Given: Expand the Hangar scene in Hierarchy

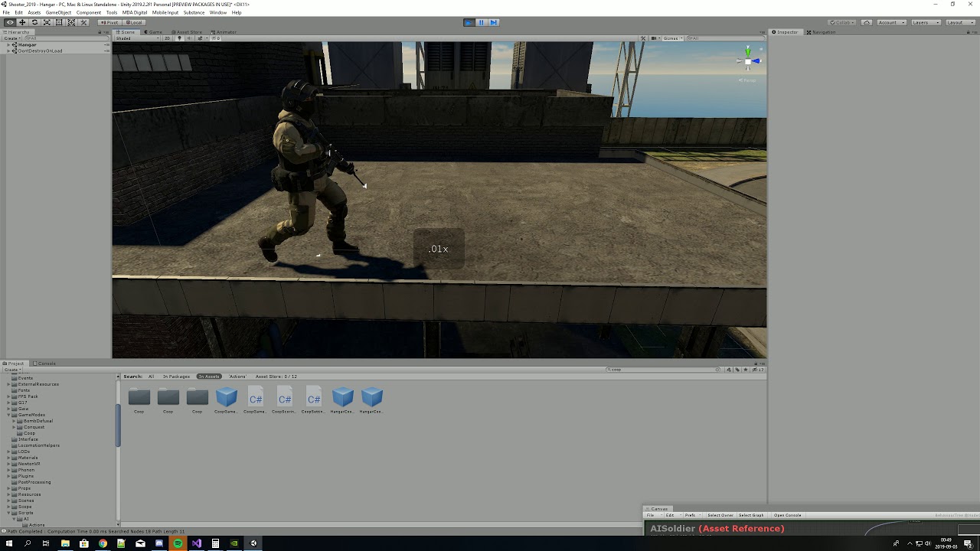Looking at the screenshot, I should (x=8, y=45).
